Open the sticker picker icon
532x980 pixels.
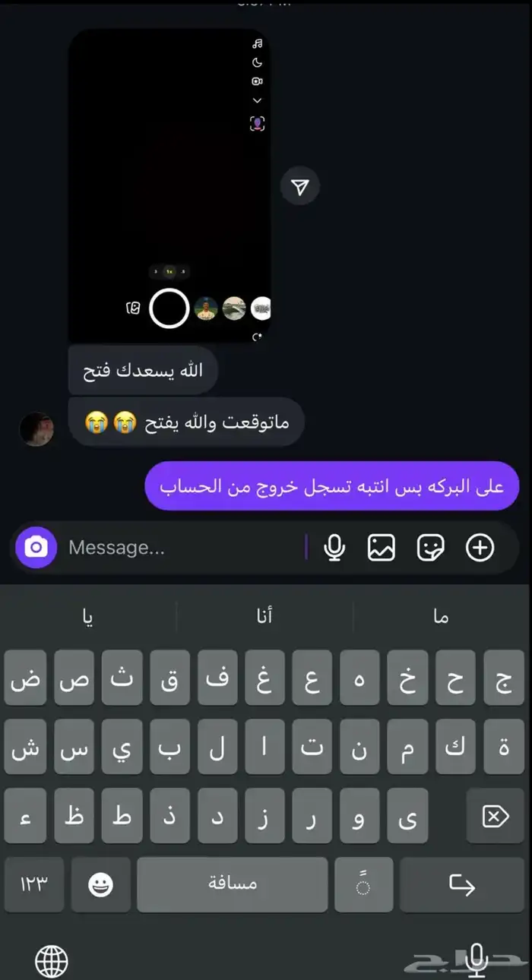(431, 548)
